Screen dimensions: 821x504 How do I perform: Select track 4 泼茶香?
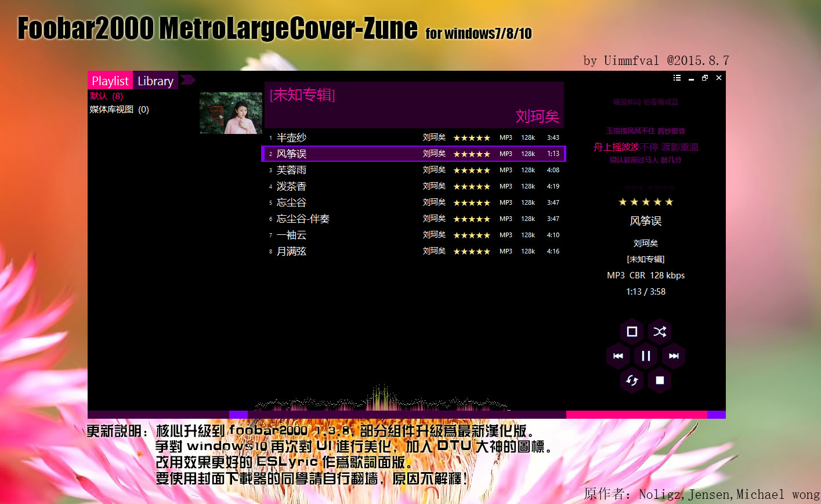(x=414, y=186)
